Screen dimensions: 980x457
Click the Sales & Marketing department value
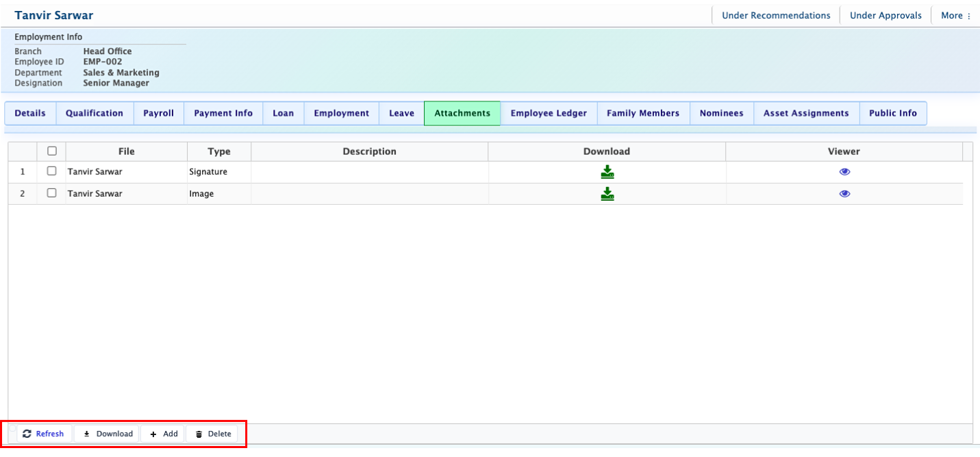[x=121, y=73]
